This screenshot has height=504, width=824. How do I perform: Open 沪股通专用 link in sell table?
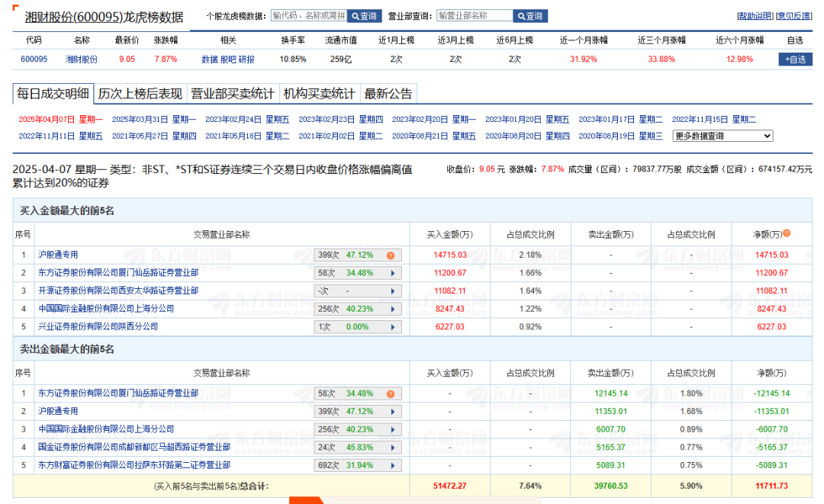58,411
